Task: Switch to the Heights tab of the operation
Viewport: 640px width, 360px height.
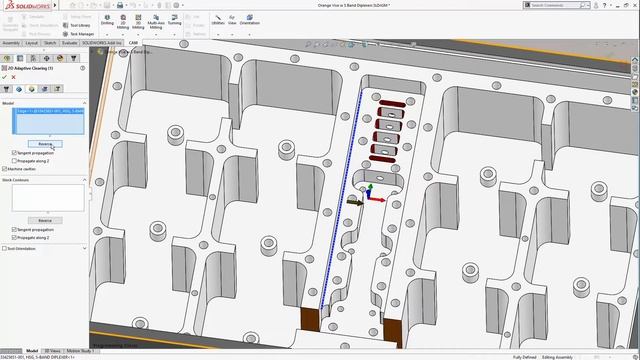Action: [x=31, y=89]
